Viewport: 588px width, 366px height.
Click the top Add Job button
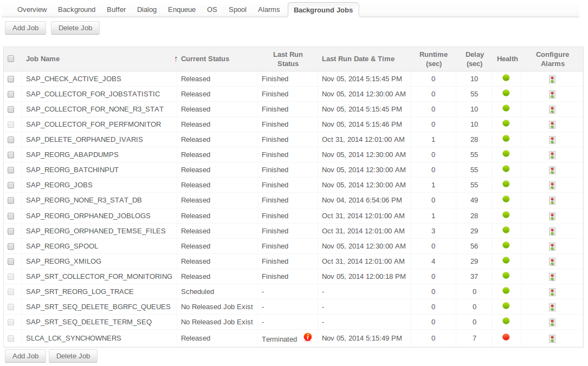pos(25,28)
